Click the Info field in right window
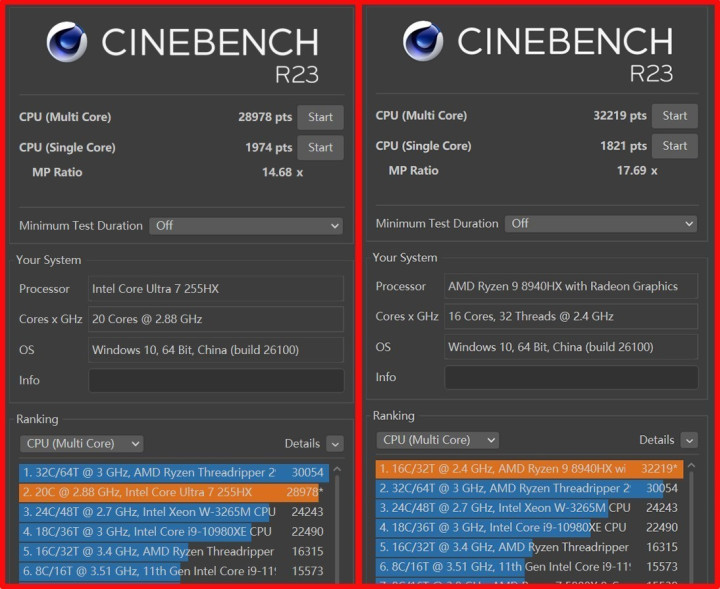 pos(571,377)
